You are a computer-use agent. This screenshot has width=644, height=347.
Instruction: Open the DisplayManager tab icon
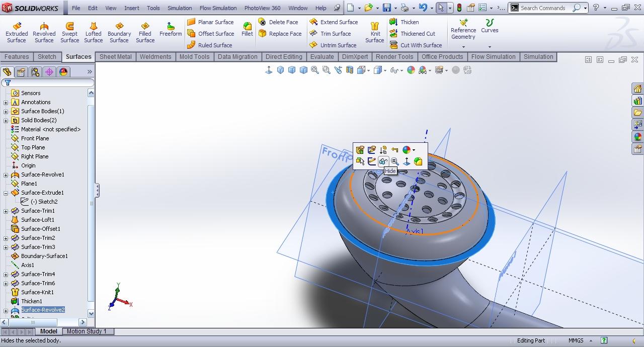(63, 72)
